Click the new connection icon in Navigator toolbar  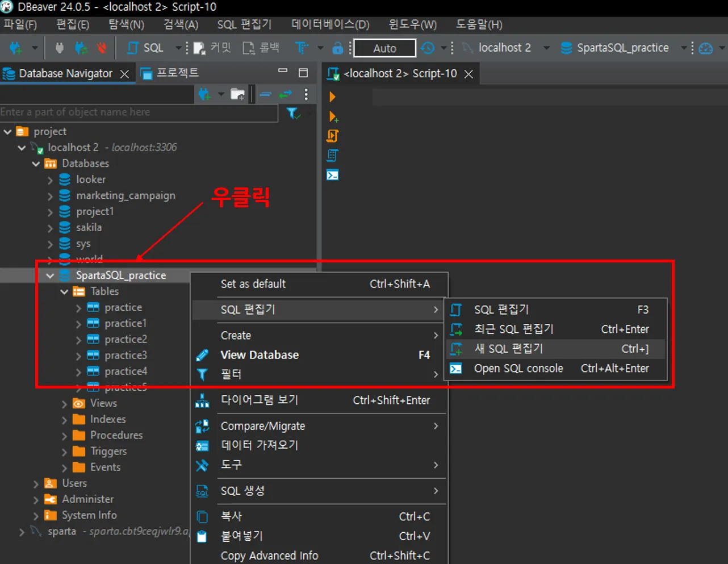(x=204, y=94)
